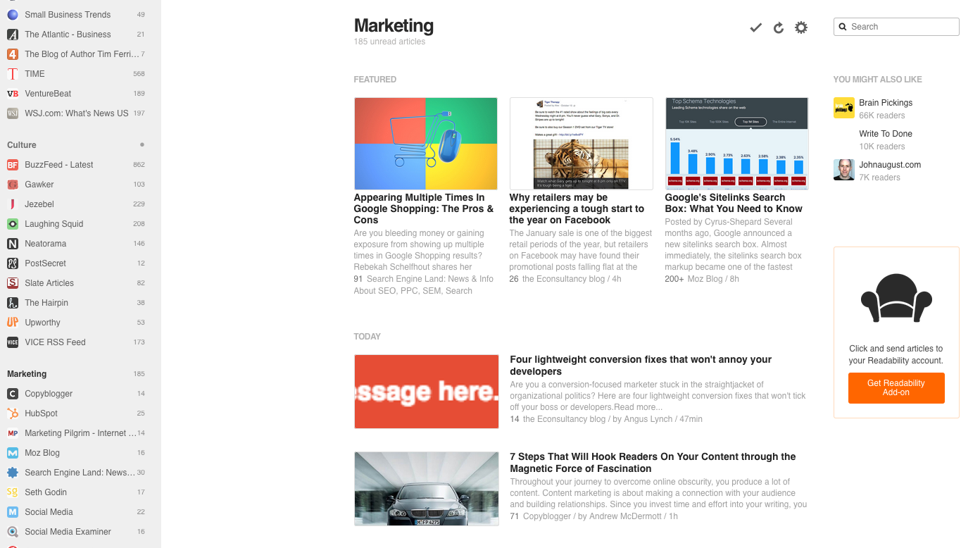980x548 pixels.
Task: Open the Social Media feed in sidebar
Action: (49, 512)
